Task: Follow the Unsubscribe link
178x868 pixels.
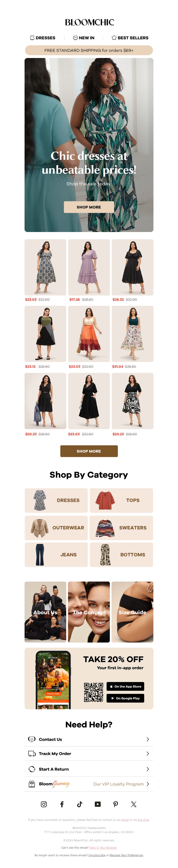Action: pos(97,855)
